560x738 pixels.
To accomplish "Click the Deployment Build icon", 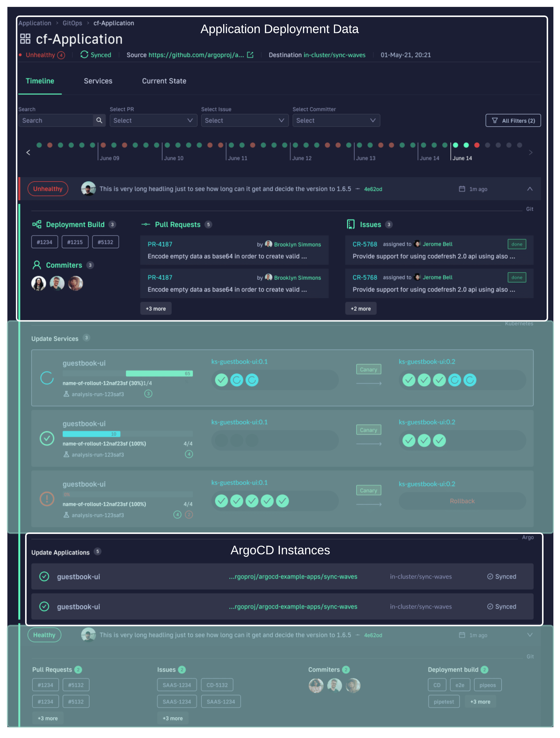I will [37, 224].
